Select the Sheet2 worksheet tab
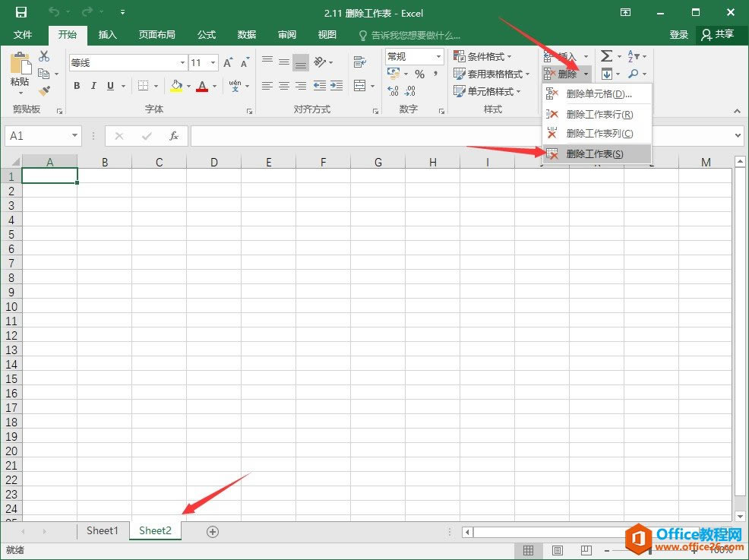 point(155,530)
